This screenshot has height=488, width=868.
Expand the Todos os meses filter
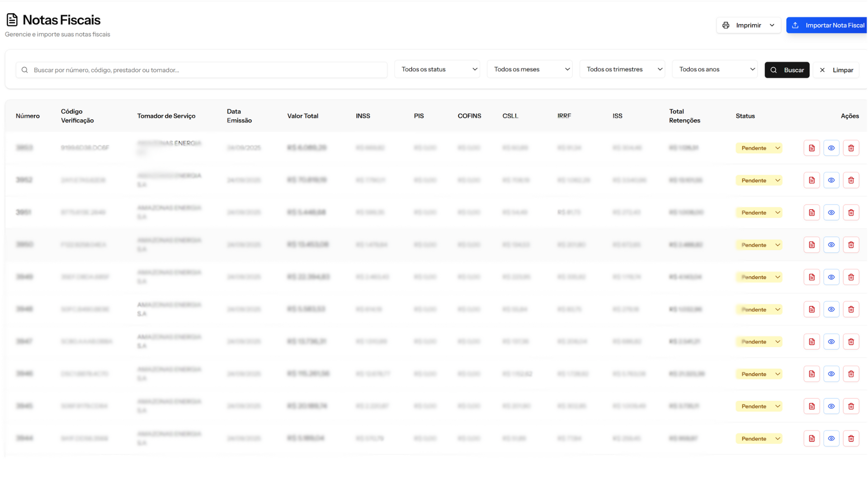point(529,69)
